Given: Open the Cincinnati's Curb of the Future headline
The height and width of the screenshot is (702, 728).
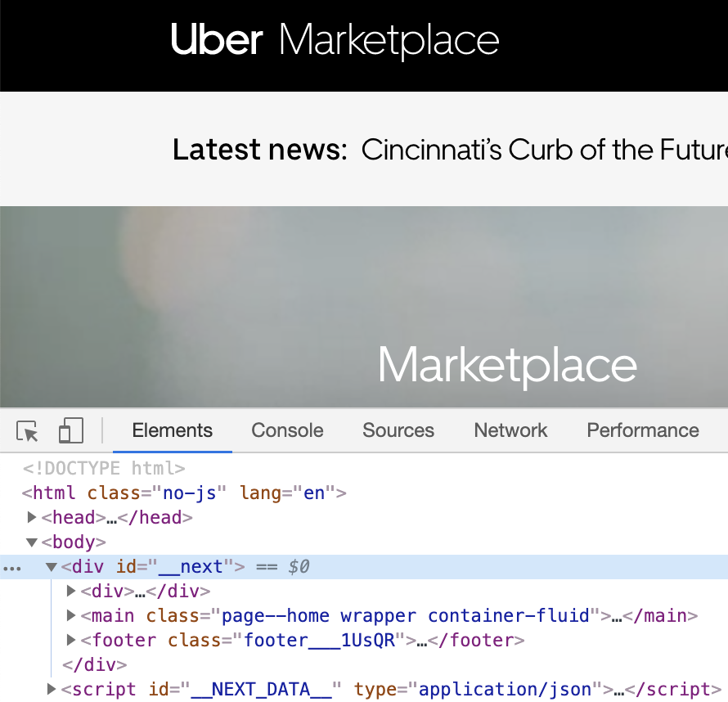Looking at the screenshot, I should pyautogui.click(x=544, y=150).
